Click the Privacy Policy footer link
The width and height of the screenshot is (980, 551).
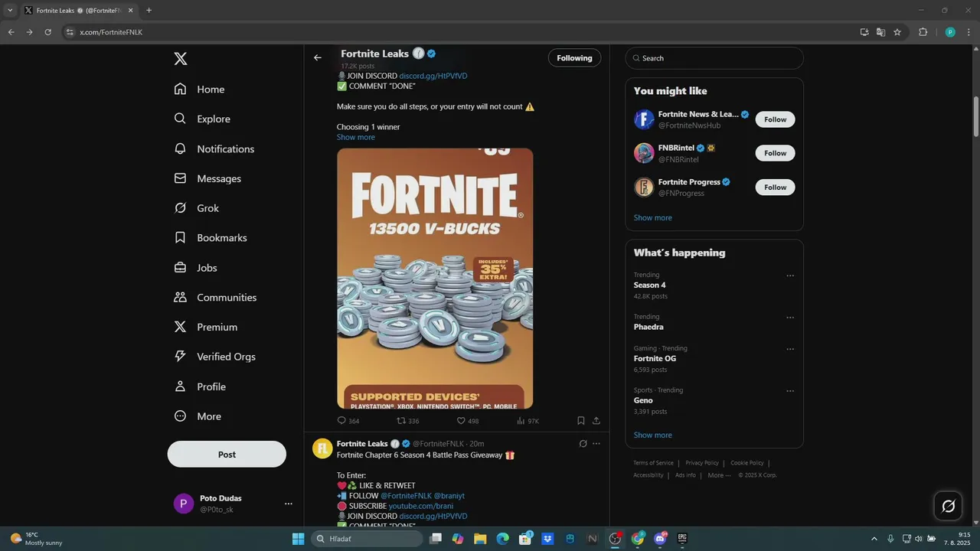click(x=702, y=463)
